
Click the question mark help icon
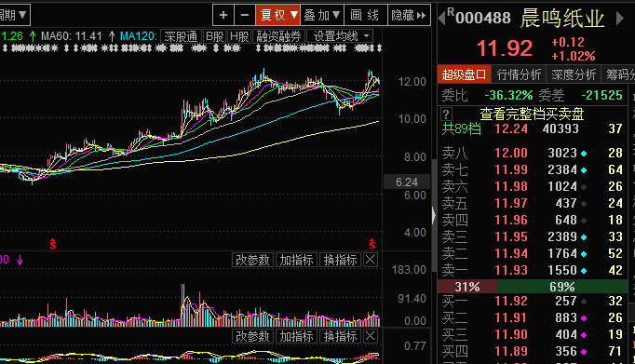[x=446, y=114]
